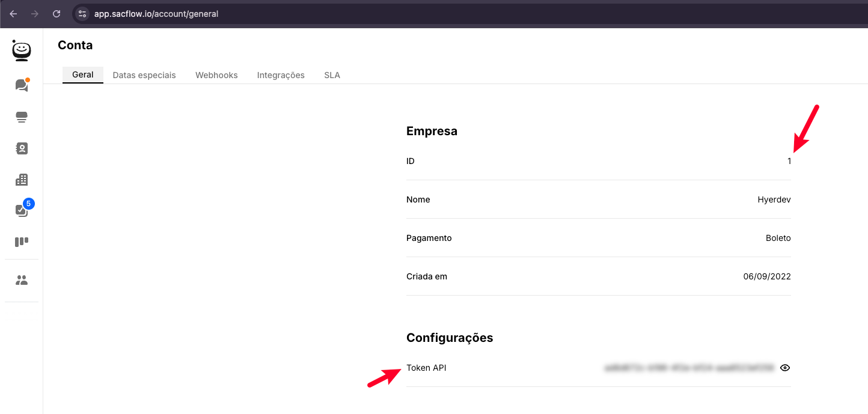Open the stacked queue icon in sidebar
Screen dimensions: 868x414
point(22,117)
